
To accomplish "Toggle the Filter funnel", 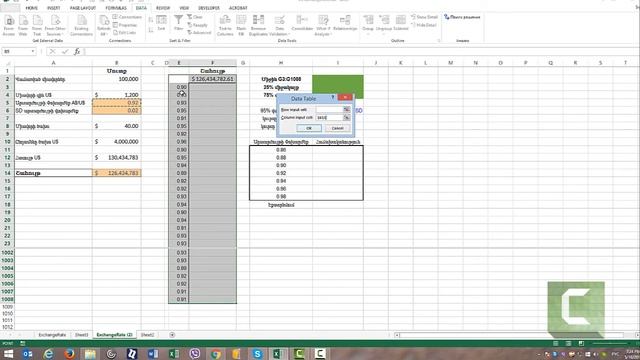I will point(178,23).
